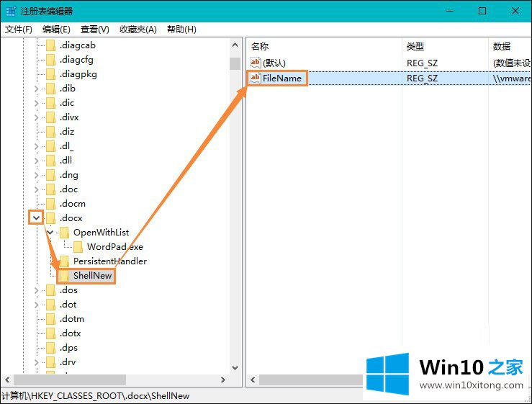
Task: Click values pane scrollbar left arrow
Action: tap(253, 380)
